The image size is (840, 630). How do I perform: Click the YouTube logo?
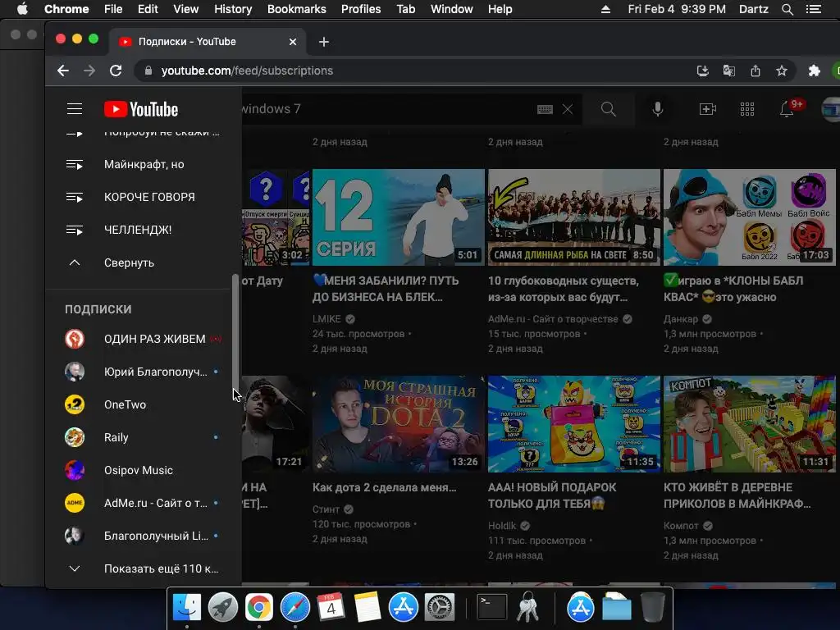click(141, 109)
